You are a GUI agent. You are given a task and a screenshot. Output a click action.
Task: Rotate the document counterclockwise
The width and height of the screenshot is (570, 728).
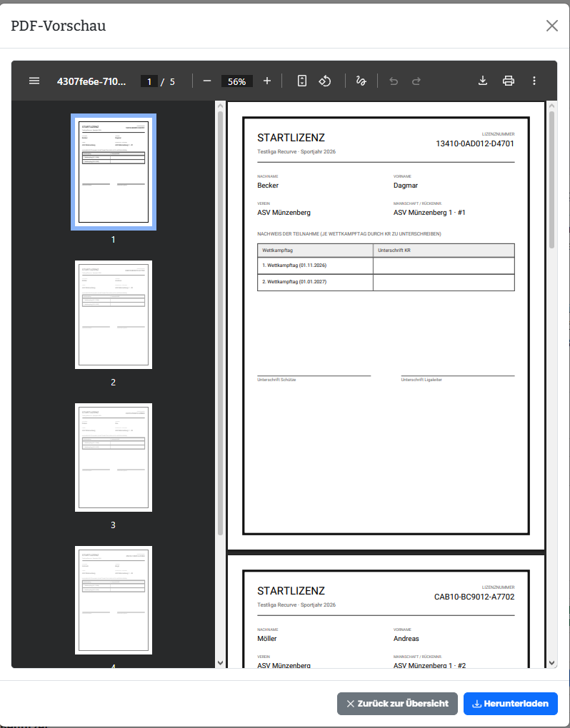(325, 81)
